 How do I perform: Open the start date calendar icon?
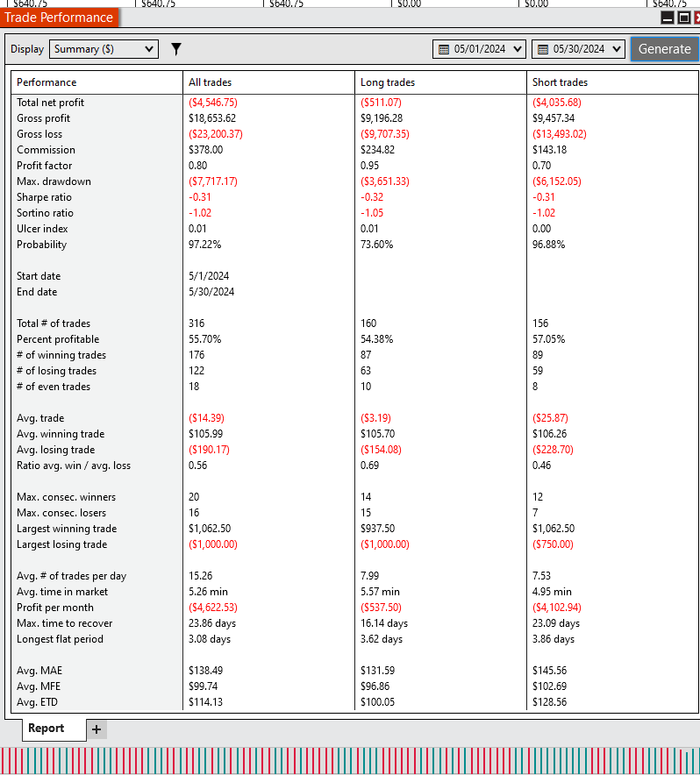click(444, 49)
